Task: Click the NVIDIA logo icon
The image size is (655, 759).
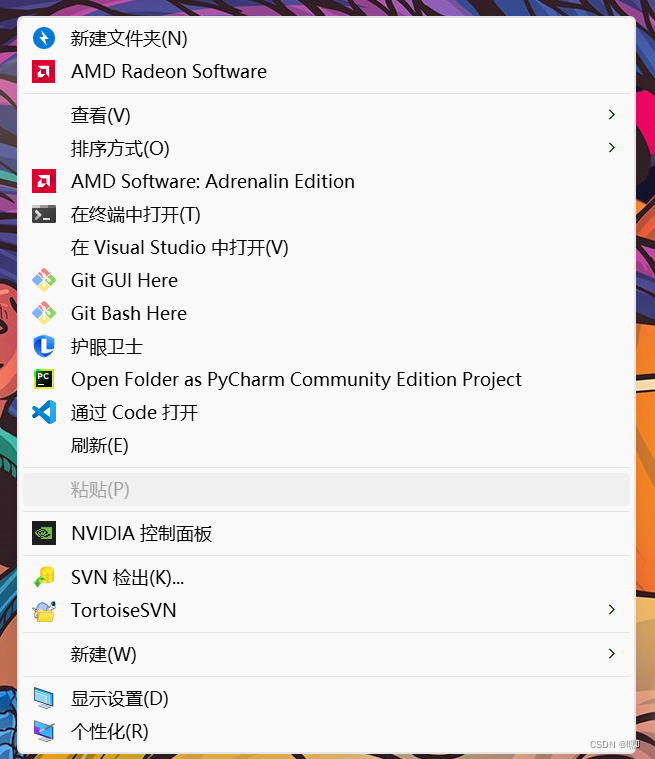Action: [44, 533]
